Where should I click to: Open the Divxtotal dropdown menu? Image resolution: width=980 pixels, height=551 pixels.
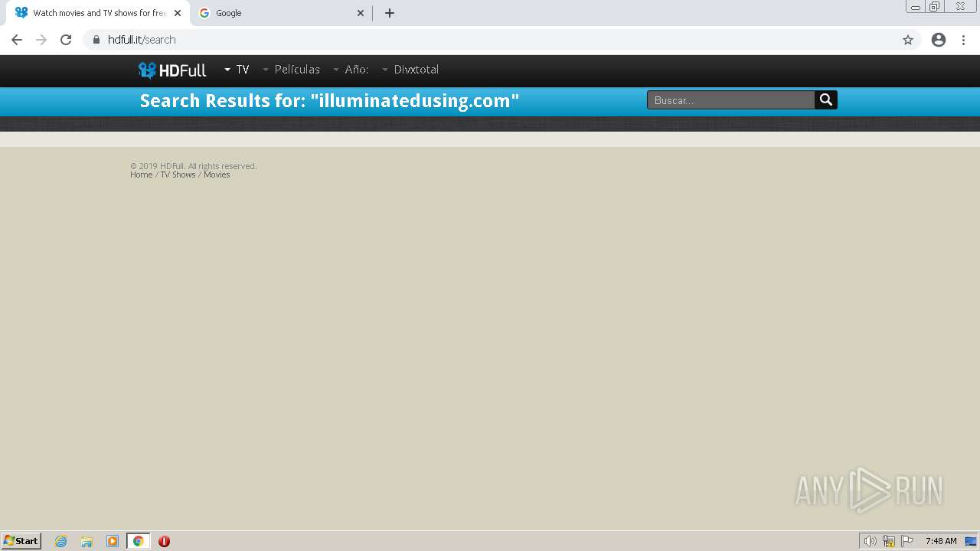(410, 70)
